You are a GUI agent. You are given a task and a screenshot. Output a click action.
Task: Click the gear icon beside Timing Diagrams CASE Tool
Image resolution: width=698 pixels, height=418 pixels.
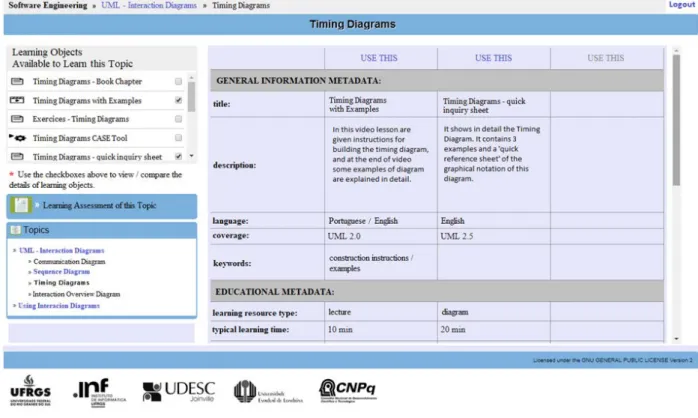(18, 138)
